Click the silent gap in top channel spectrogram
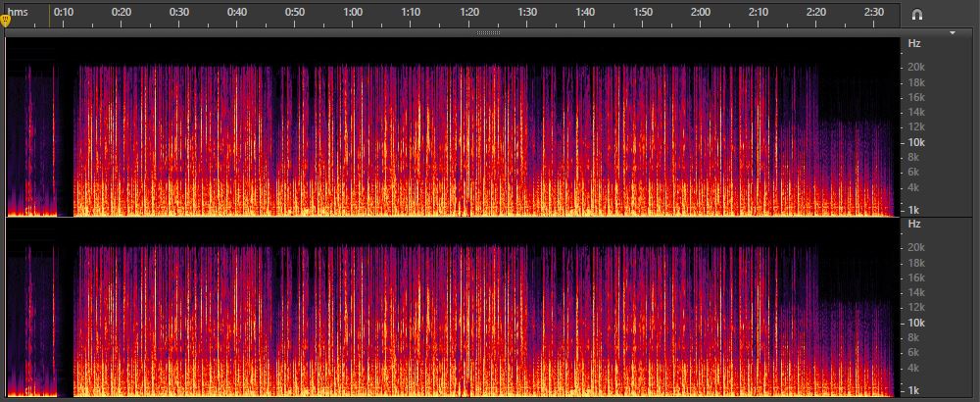 [66, 137]
